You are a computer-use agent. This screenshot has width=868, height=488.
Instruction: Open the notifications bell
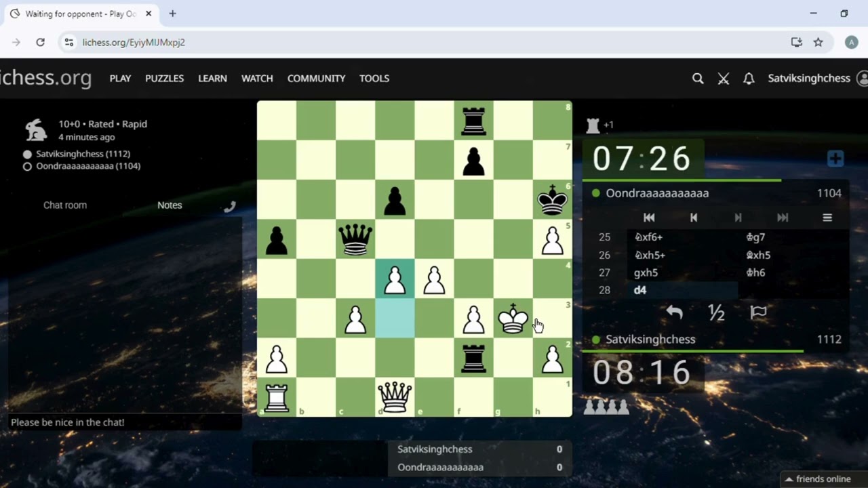749,79
